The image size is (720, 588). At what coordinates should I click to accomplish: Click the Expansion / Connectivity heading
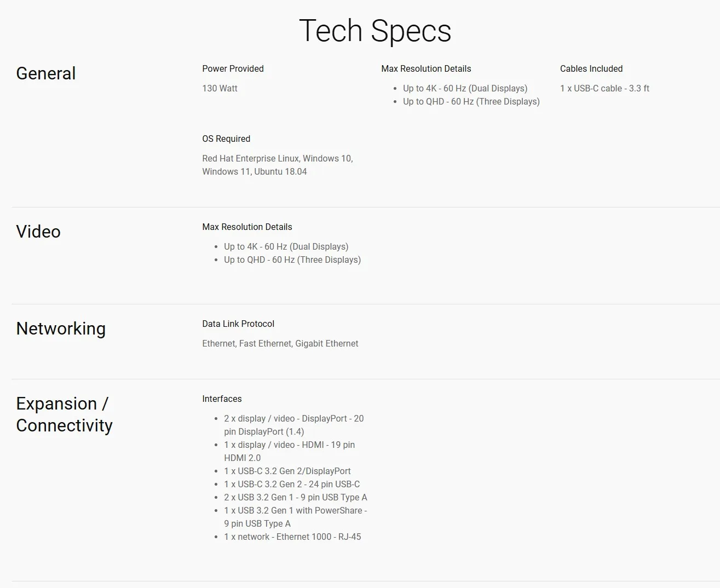[64, 414]
